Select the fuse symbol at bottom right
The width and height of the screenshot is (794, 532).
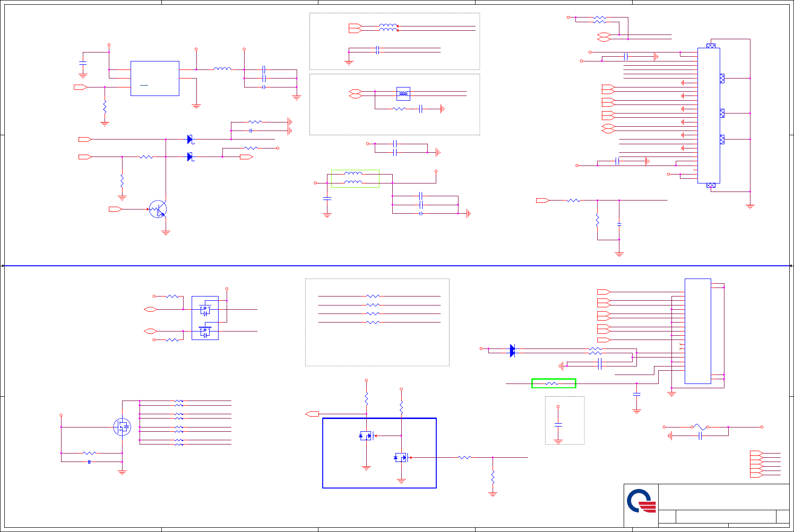pyautogui.click(x=699, y=427)
